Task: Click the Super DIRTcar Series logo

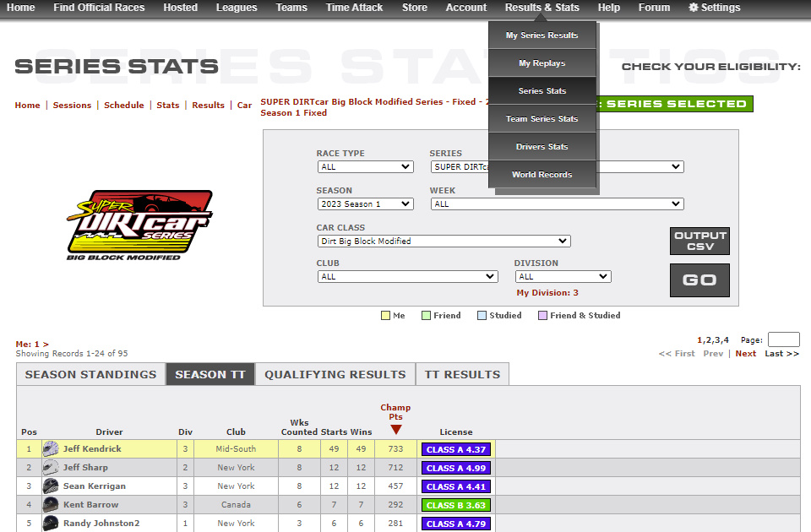Action: (139, 225)
